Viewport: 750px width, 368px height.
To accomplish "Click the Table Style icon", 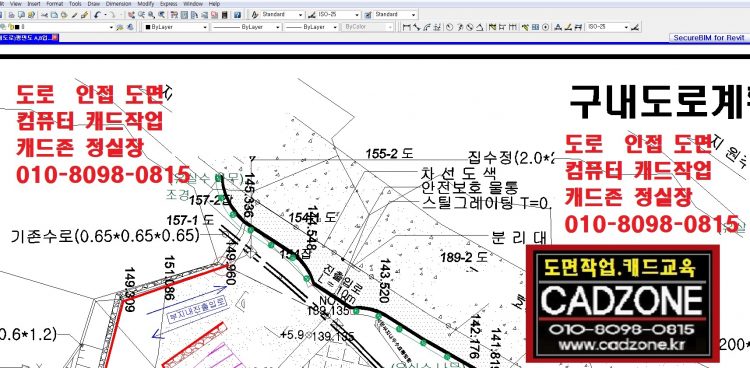I will [368, 15].
